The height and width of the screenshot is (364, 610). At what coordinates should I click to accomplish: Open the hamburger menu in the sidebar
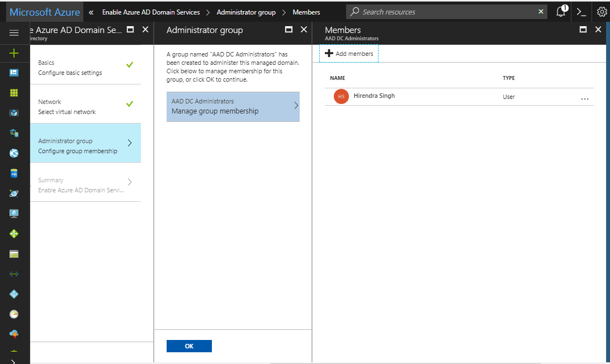coord(14,33)
